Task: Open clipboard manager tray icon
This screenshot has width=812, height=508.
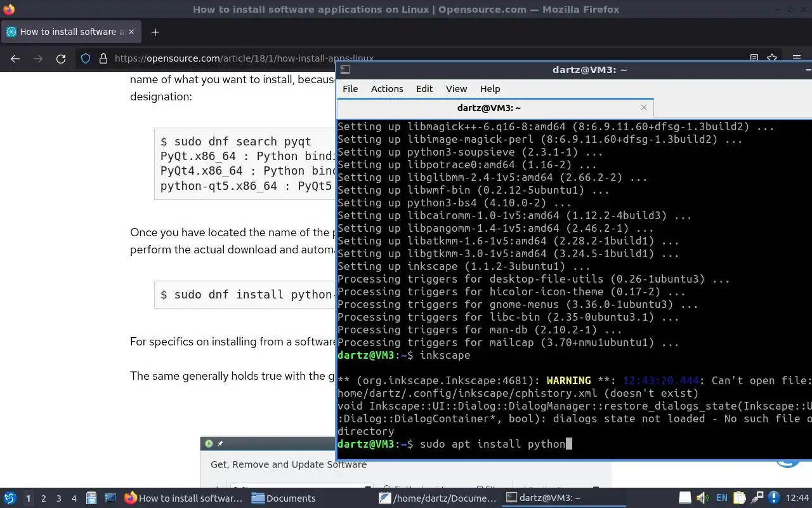Action: coord(740,498)
